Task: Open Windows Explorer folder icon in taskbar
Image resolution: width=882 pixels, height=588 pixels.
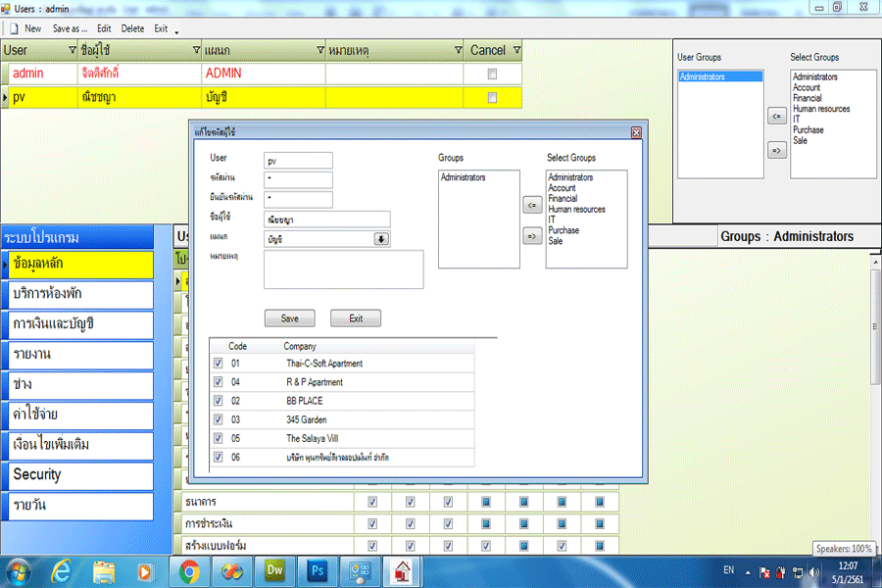Action: pyautogui.click(x=104, y=570)
